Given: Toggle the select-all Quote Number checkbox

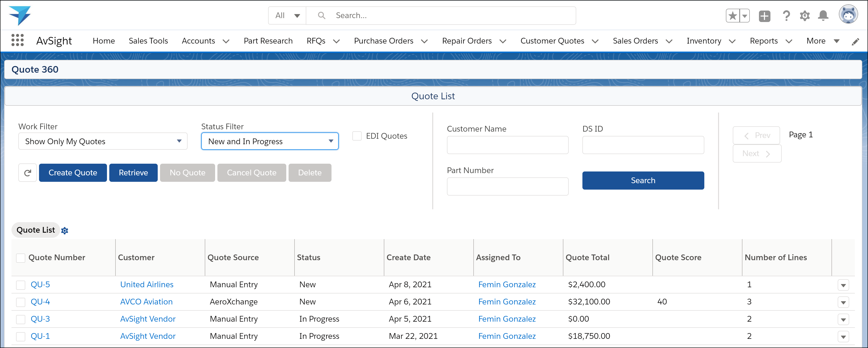Looking at the screenshot, I should (21, 258).
